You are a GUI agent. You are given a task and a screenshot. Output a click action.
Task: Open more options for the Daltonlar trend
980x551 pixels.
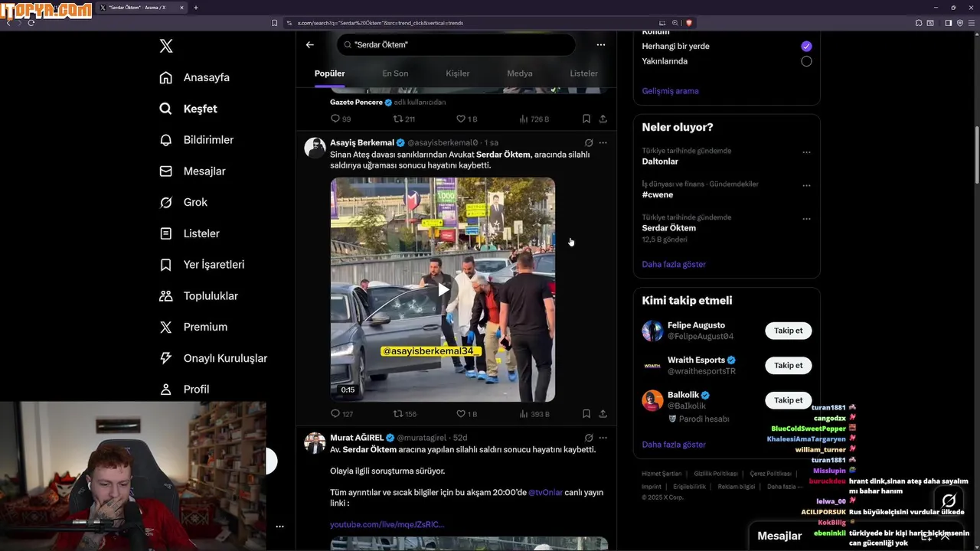806,152
